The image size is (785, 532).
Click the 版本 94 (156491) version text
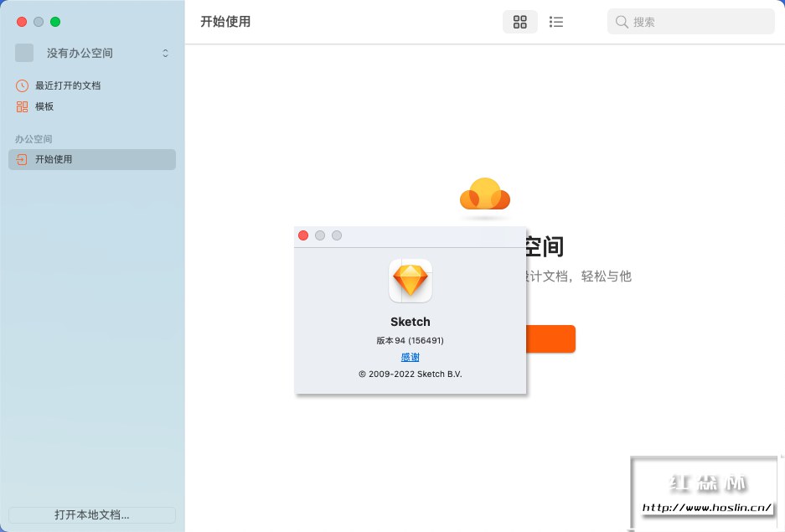pos(410,340)
